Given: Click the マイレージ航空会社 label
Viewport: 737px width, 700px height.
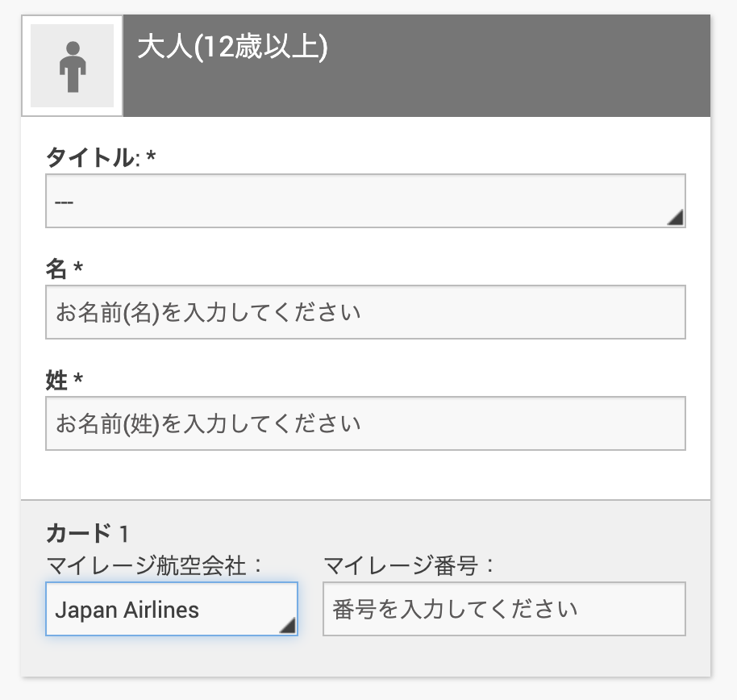Looking at the screenshot, I should 153,565.
